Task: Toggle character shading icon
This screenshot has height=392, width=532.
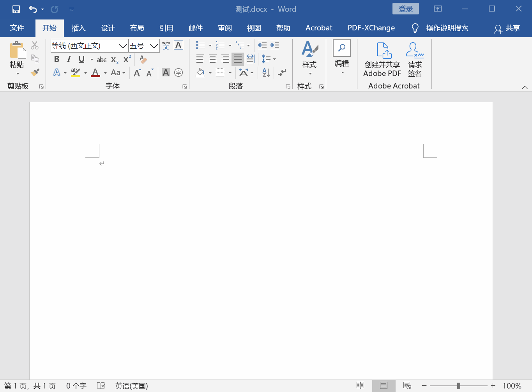Action: (x=166, y=72)
